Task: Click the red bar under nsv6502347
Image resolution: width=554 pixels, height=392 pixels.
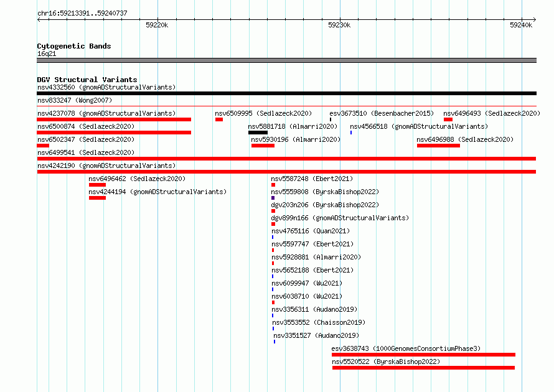Action: (43, 146)
